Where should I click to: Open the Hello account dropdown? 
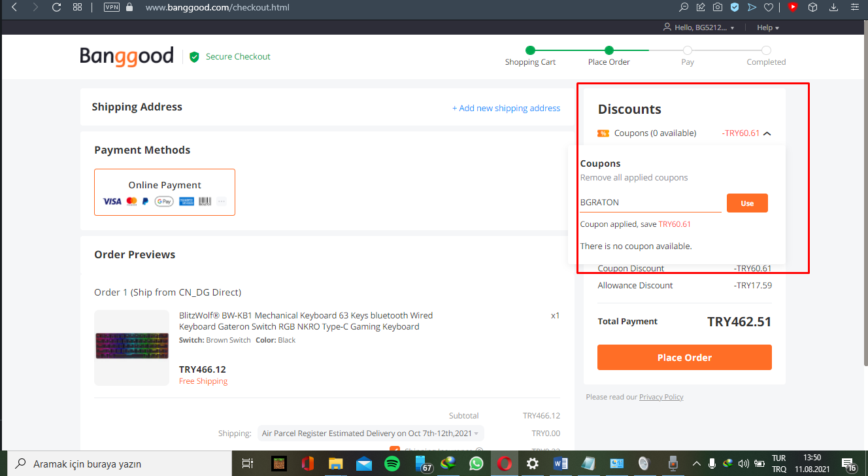699,27
